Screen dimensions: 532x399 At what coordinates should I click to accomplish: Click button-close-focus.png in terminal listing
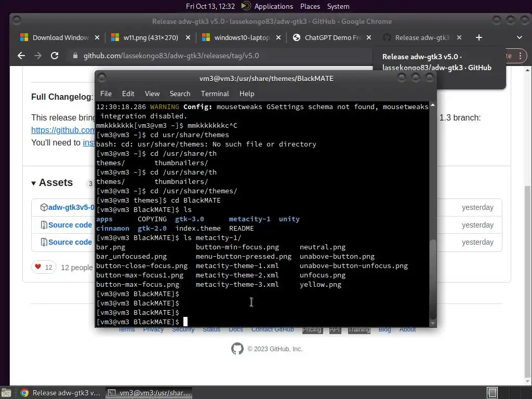[x=142, y=266]
